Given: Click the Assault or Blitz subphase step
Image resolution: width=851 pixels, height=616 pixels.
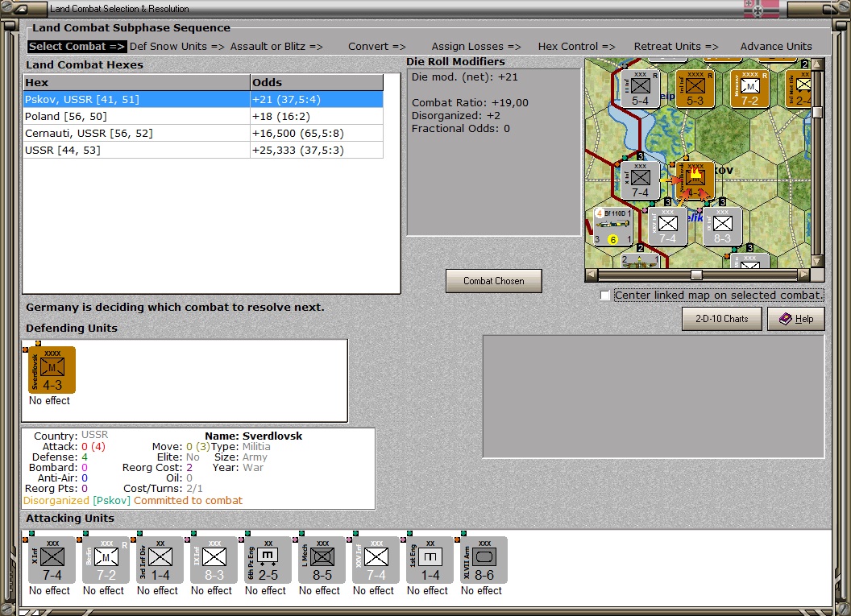Looking at the screenshot, I should (x=276, y=47).
